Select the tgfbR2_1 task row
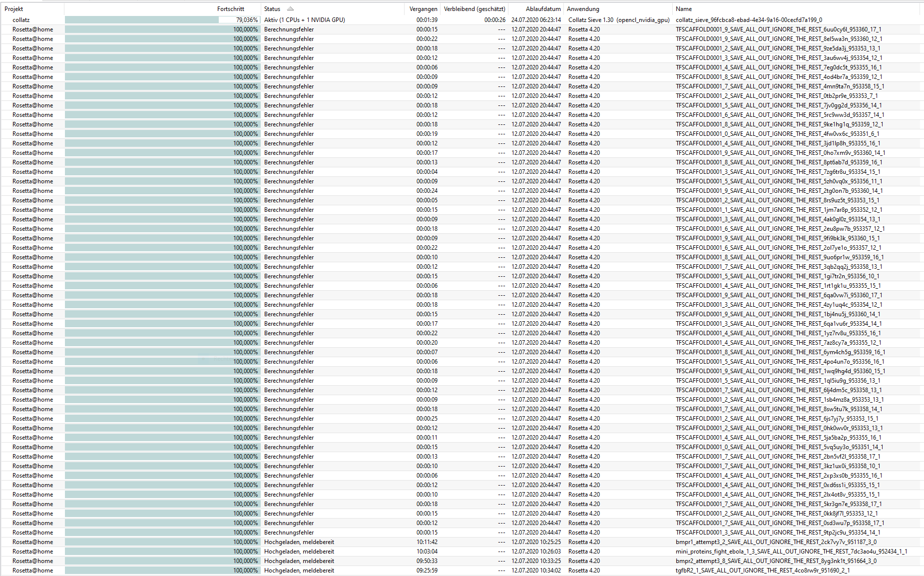Viewport: 924px width, 576px height. pos(762,571)
